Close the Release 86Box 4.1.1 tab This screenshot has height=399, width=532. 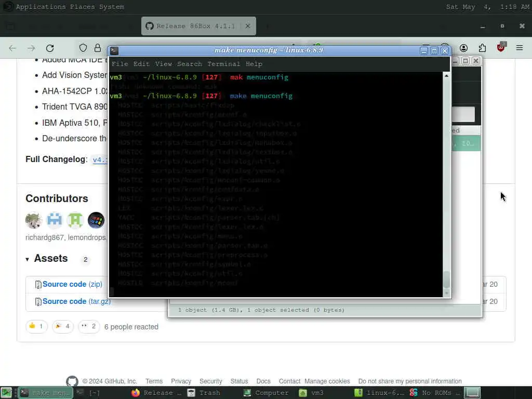pyautogui.click(x=248, y=26)
